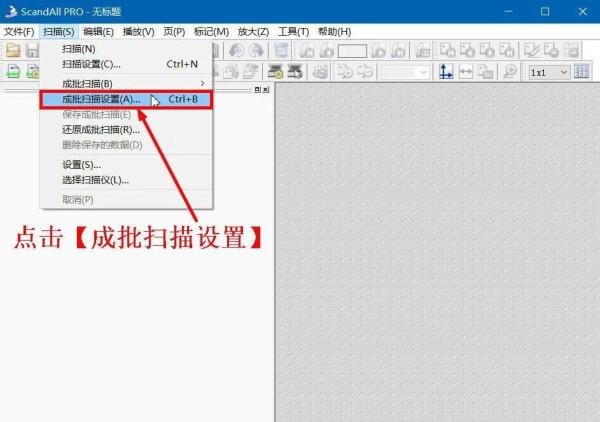Minimize the ScandAll PRO window
This screenshot has height=422, width=600.
[x=508, y=11]
